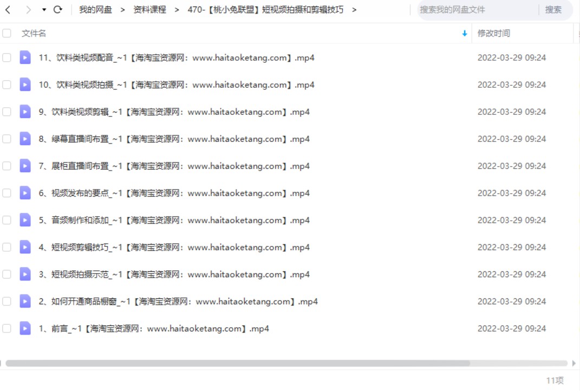
Task: Select file name 10、饮料类视频拍摄_~1 mp4
Action: pyautogui.click(x=177, y=84)
